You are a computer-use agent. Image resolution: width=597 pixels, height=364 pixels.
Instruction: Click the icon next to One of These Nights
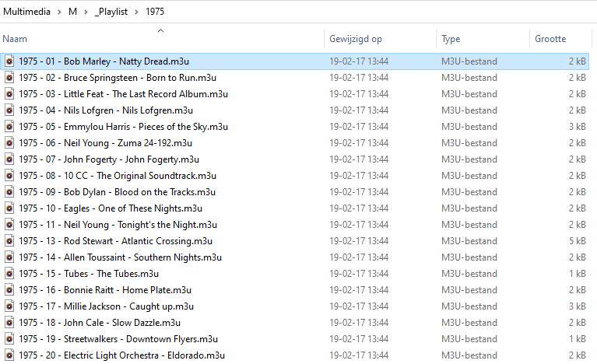(9, 208)
